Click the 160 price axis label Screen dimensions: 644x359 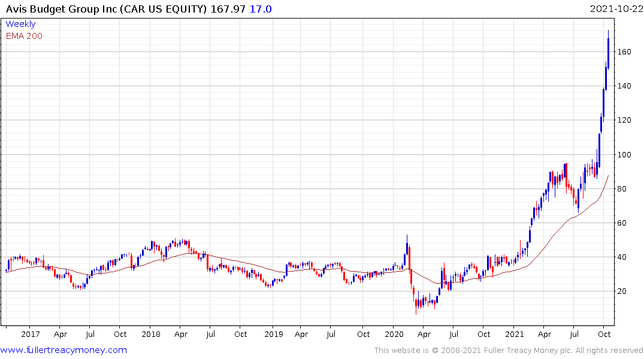(624, 51)
